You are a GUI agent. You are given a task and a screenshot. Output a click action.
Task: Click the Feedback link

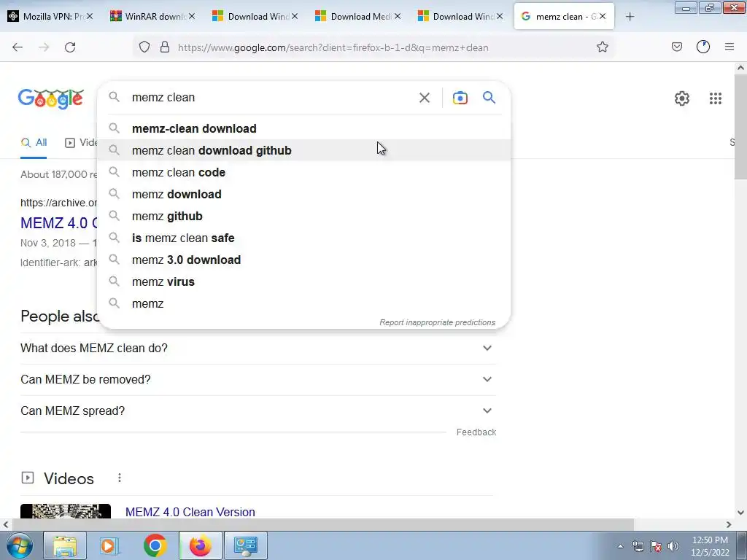pos(476,432)
